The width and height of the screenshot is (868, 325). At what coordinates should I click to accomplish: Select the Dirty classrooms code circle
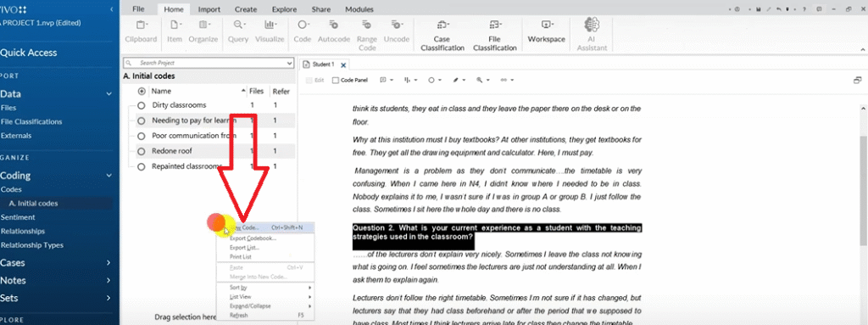tap(142, 105)
